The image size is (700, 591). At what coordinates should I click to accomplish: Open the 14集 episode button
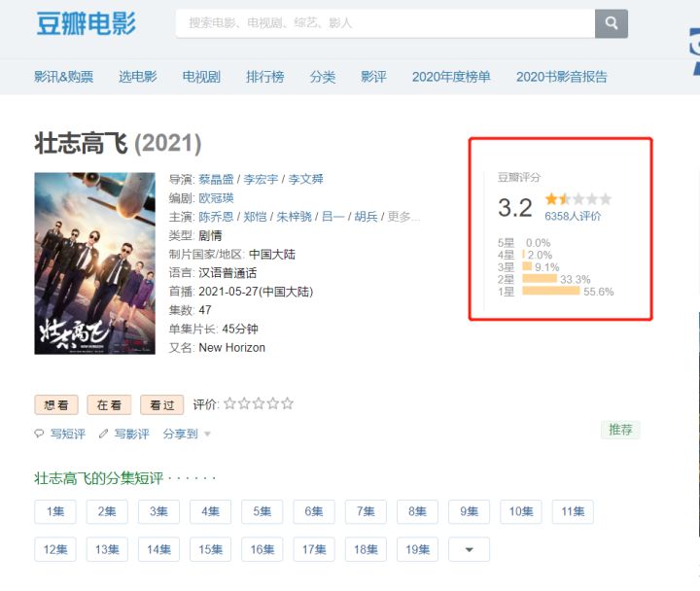point(158,549)
